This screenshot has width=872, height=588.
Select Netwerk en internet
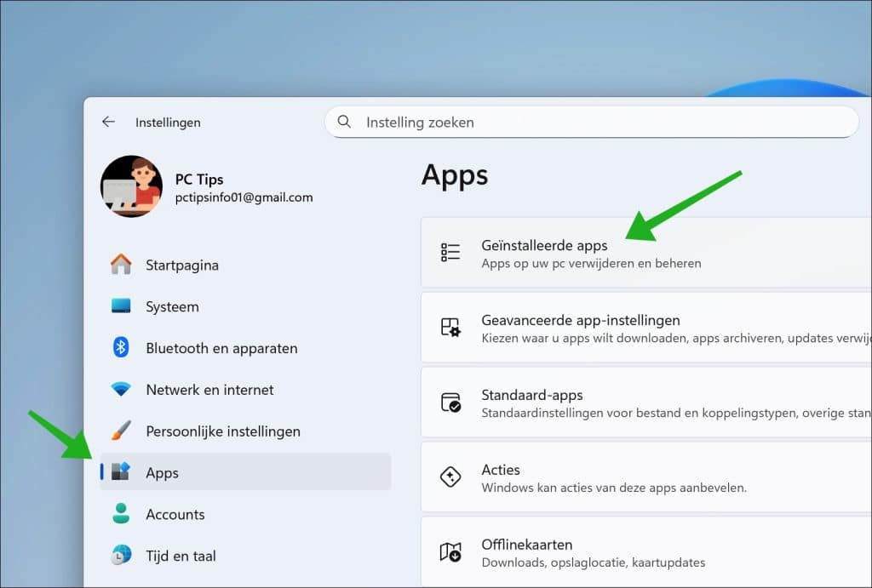coord(209,390)
